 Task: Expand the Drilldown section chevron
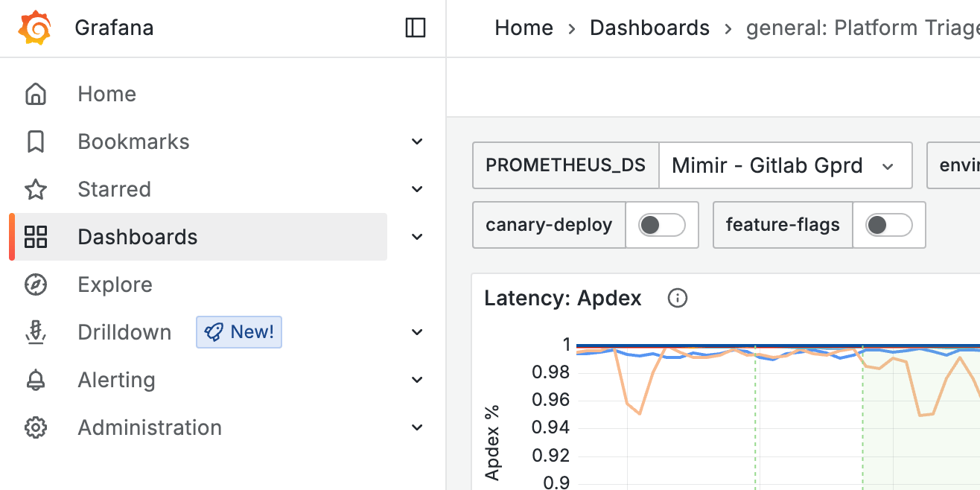pos(416,332)
